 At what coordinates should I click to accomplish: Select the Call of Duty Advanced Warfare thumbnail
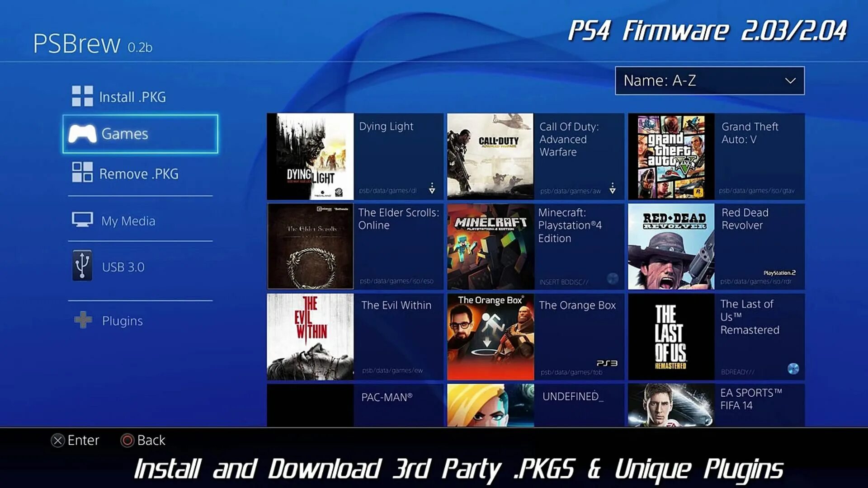pos(489,155)
